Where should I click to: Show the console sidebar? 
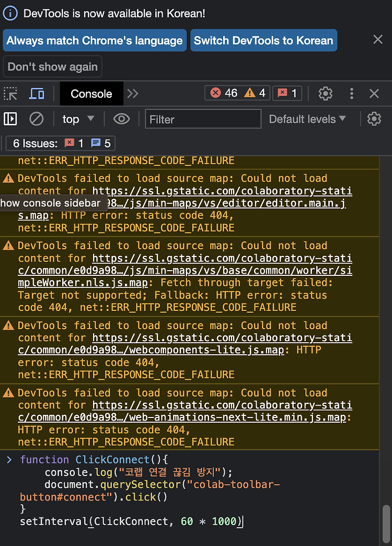[x=10, y=119]
